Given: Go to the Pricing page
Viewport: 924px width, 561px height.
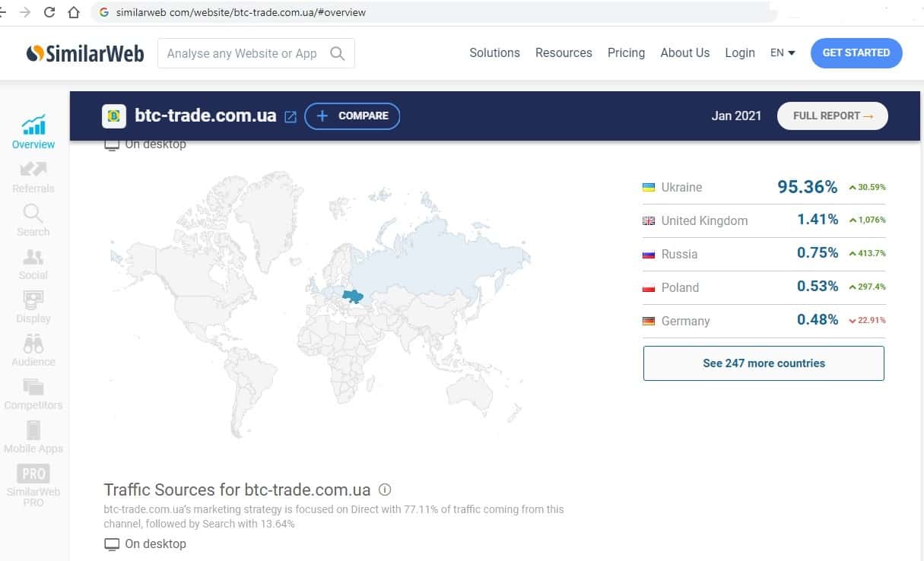Looking at the screenshot, I should (626, 53).
